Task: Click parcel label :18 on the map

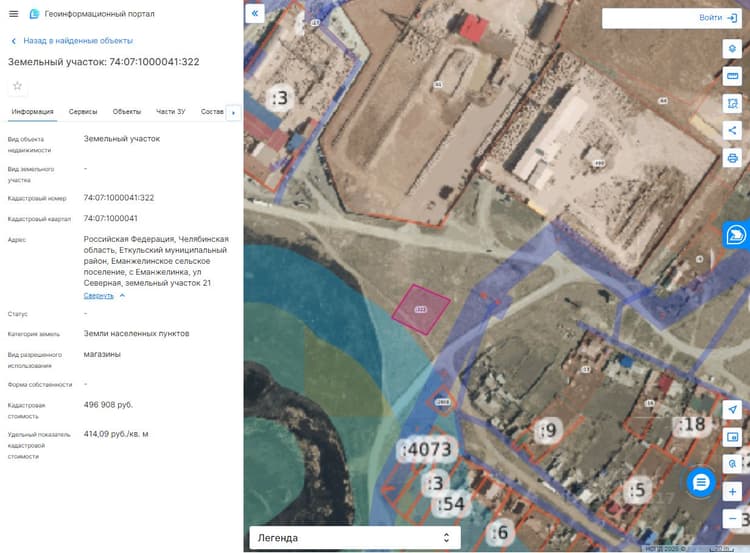Action: (x=692, y=424)
